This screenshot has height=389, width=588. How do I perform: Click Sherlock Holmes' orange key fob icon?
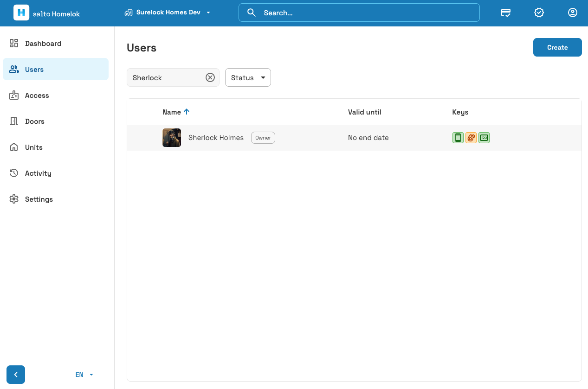(x=471, y=138)
